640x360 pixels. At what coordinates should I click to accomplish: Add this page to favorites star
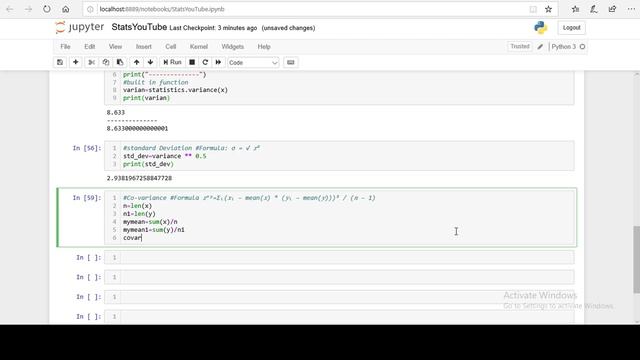[x=549, y=9]
